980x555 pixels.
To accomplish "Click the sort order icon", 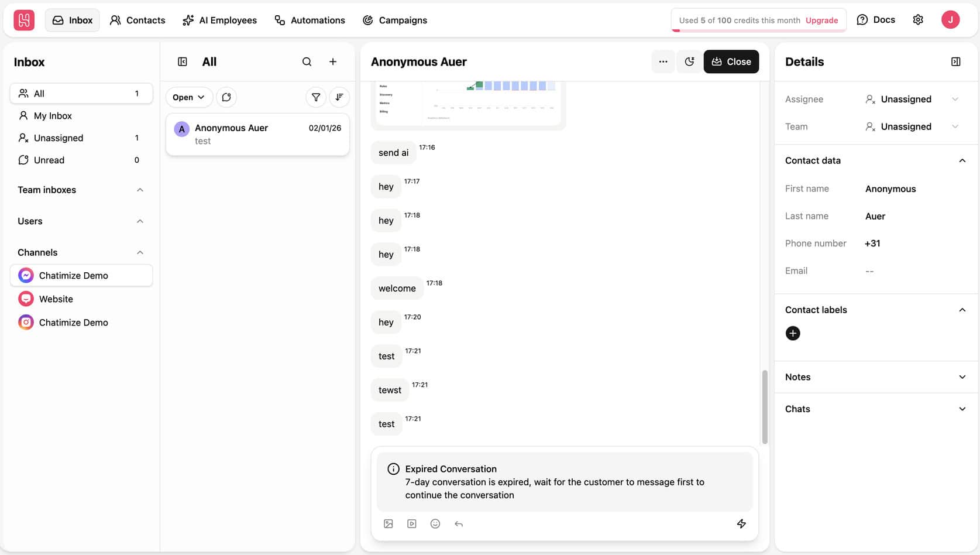I will tap(339, 97).
